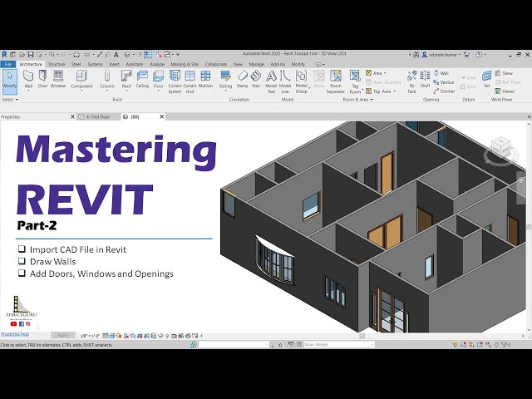
Task: Click the vertical scrollbar of the 3D view
Action: [529, 227]
